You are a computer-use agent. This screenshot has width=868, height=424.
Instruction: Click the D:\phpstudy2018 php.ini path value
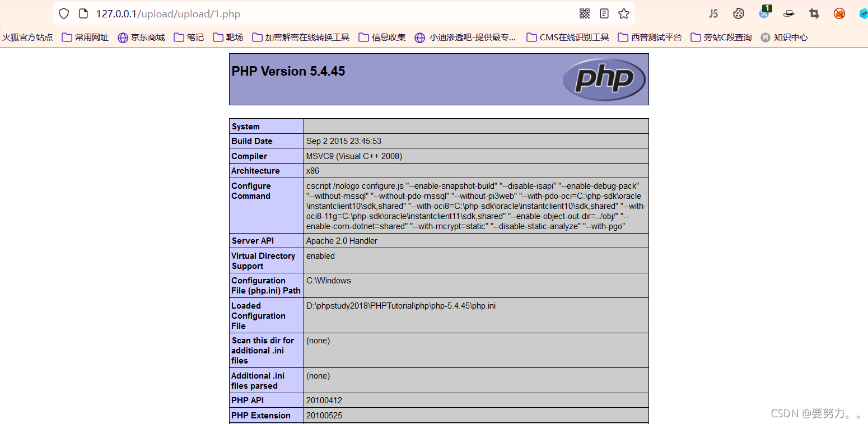tap(401, 306)
